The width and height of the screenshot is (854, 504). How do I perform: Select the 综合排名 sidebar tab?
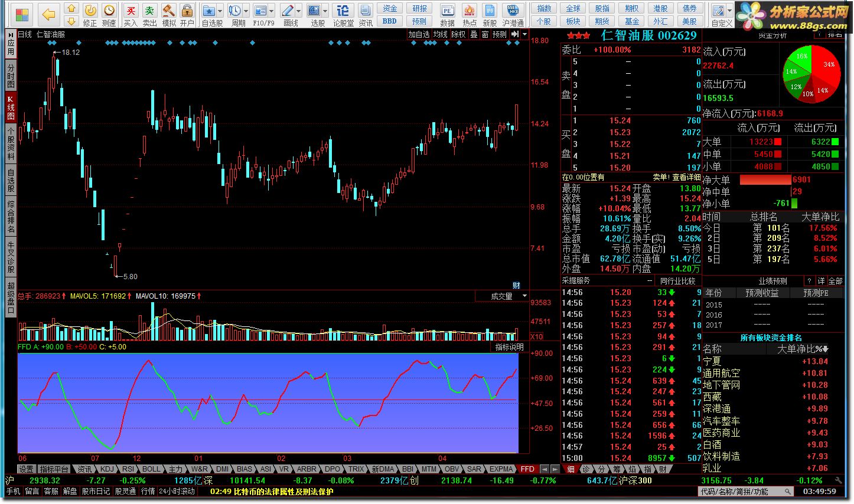pyautogui.click(x=11, y=217)
